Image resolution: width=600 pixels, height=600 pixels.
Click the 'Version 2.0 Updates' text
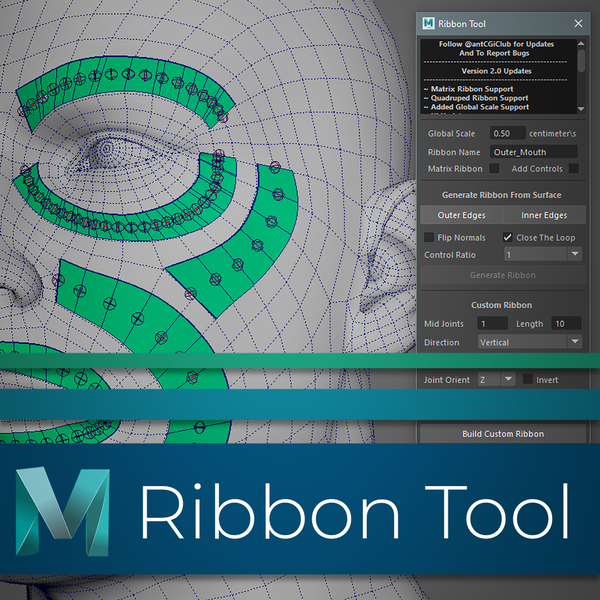[496, 71]
